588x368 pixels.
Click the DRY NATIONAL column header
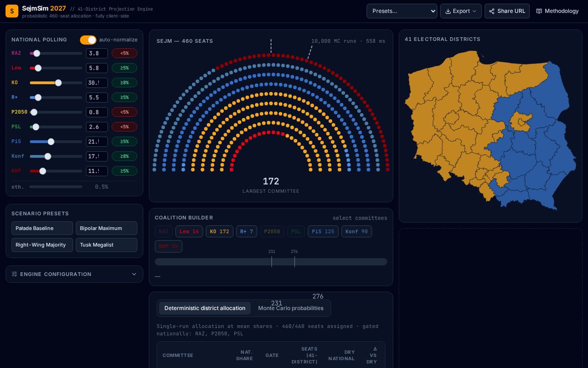pyautogui.click(x=341, y=356)
